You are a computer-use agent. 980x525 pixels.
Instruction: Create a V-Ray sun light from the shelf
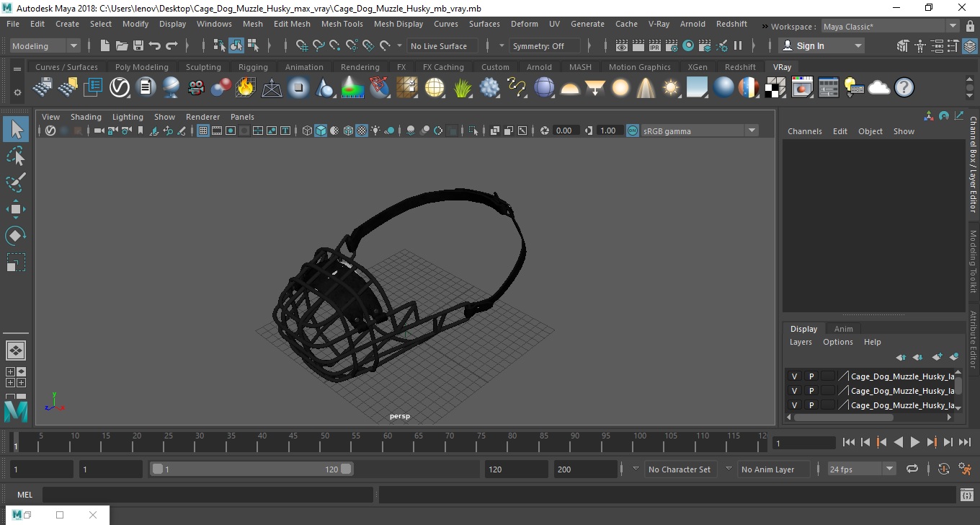671,88
